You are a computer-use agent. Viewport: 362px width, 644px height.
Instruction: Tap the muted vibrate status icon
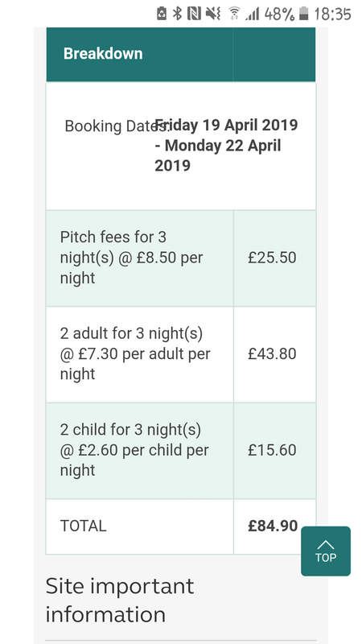coord(213,14)
